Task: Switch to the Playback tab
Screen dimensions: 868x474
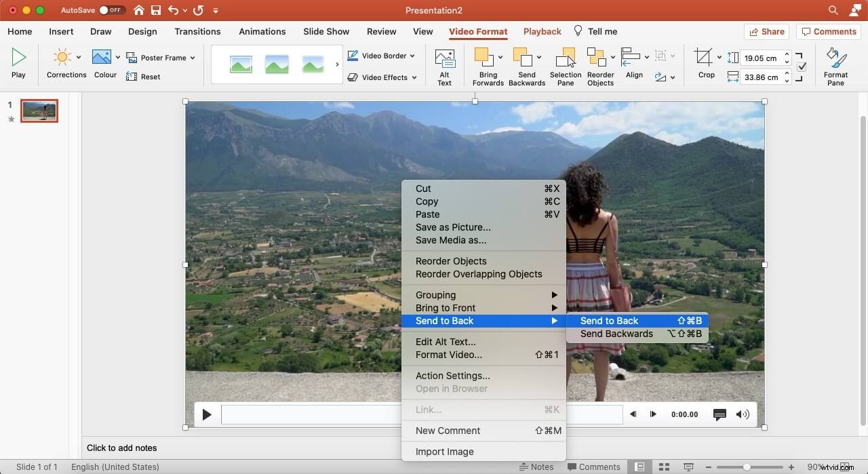Action: (542, 31)
